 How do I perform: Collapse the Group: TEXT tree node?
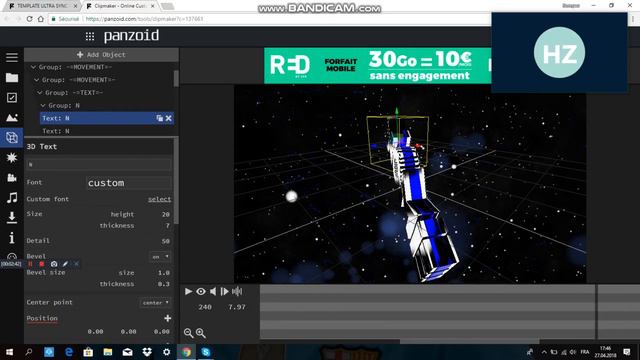pyautogui.click(x=40, y=93)
